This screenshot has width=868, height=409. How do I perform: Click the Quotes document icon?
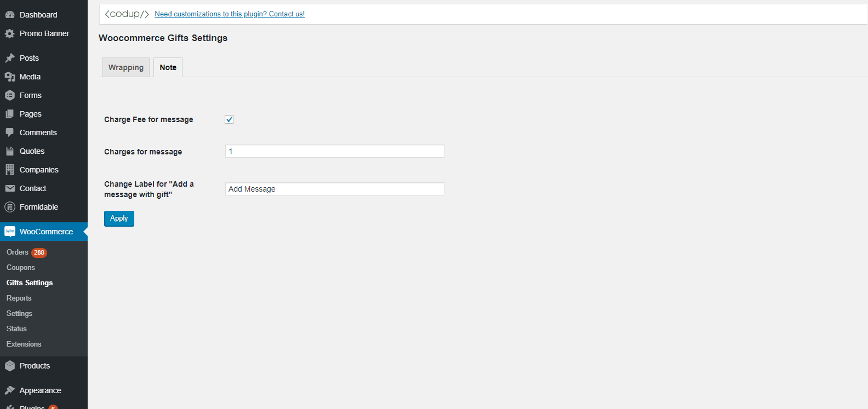pyautogui.click(x=10, y=151)
